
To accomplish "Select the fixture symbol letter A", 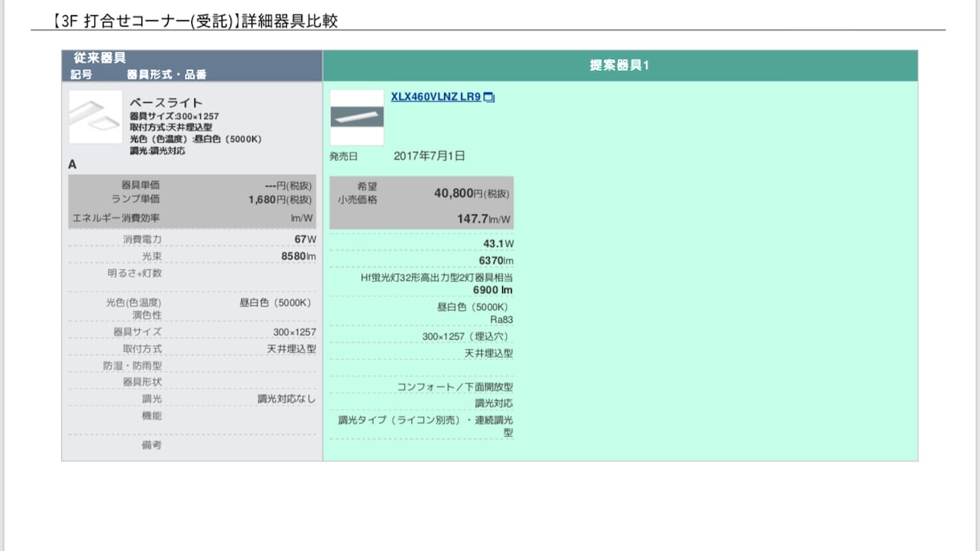I will [72, 165].
